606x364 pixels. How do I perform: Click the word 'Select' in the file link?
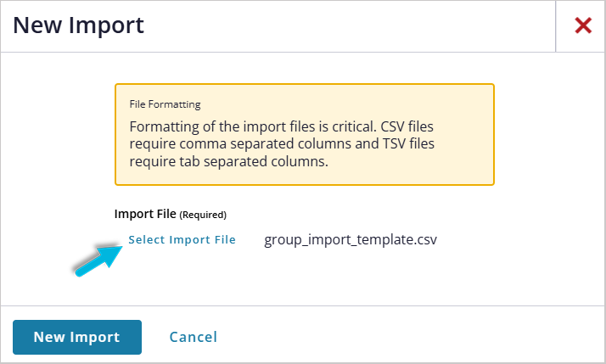[147, 240]
